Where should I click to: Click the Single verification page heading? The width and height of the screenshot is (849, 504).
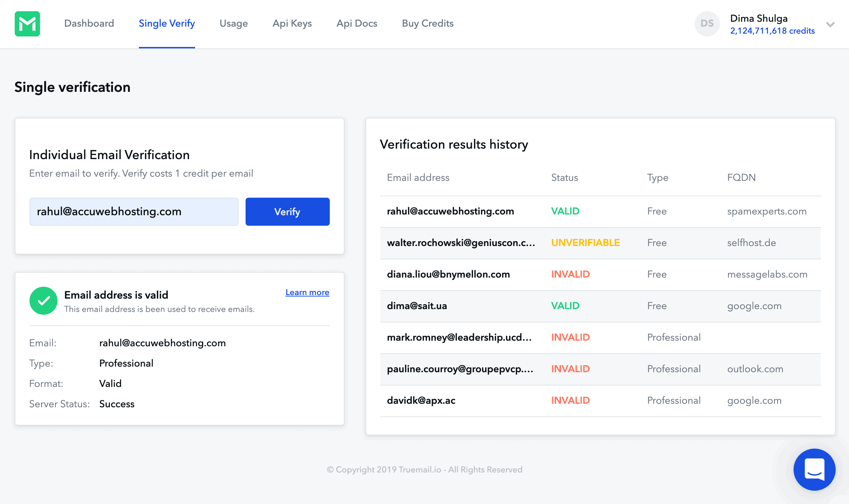point(72,87)
